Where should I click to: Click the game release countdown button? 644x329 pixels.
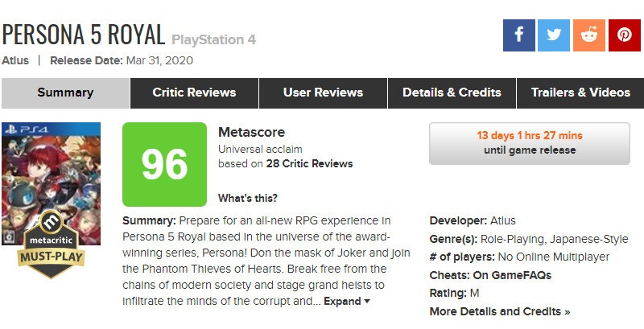point(530,143)
